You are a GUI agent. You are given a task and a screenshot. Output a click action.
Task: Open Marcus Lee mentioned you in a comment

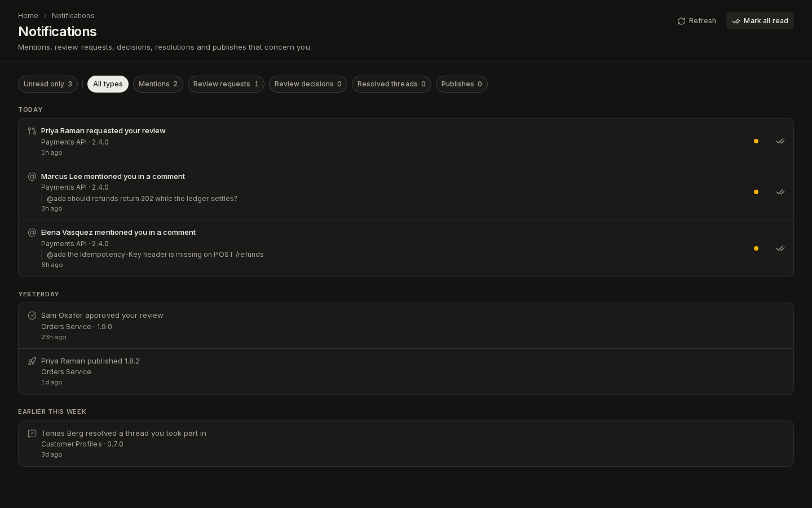point(406,192)
